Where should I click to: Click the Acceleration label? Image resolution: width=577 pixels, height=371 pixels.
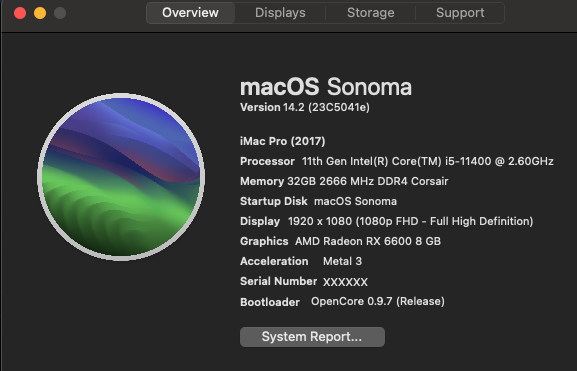274,261
